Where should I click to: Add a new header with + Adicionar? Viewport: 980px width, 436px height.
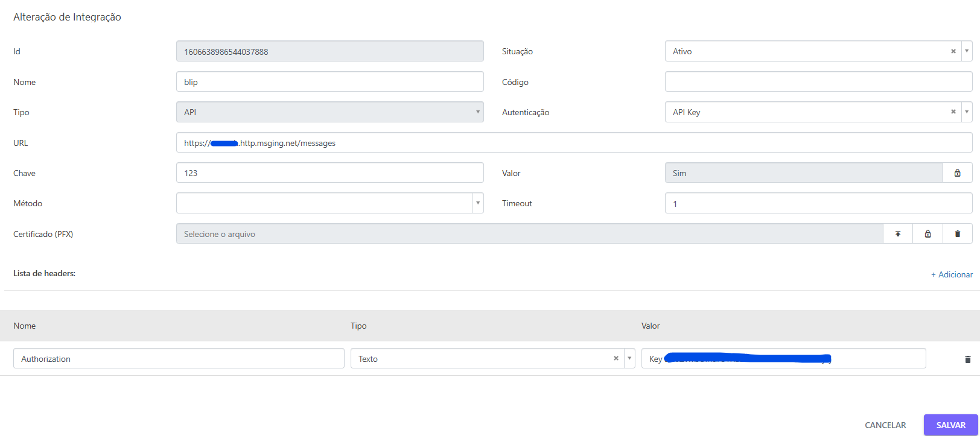952,274
